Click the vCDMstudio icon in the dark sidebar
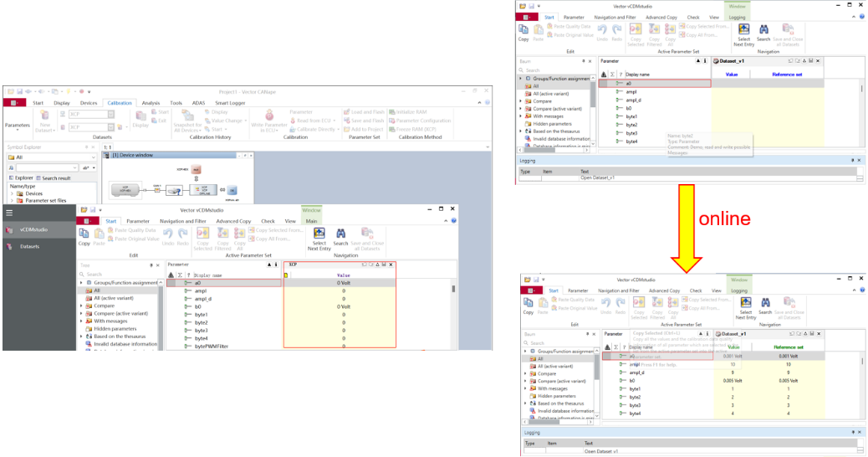Screen dimensions: 868x457 (9, 229)
